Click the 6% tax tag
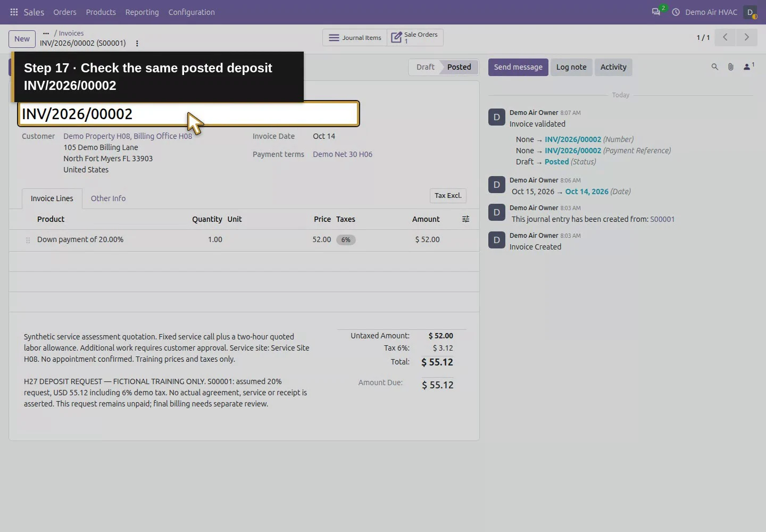The image size is (766, 532). pos(346,240)
